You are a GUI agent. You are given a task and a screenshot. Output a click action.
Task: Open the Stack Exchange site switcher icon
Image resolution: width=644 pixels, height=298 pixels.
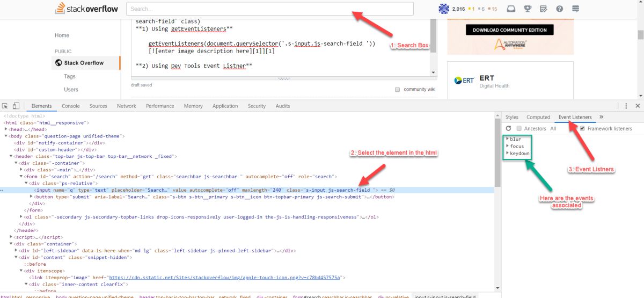(575, 9)
